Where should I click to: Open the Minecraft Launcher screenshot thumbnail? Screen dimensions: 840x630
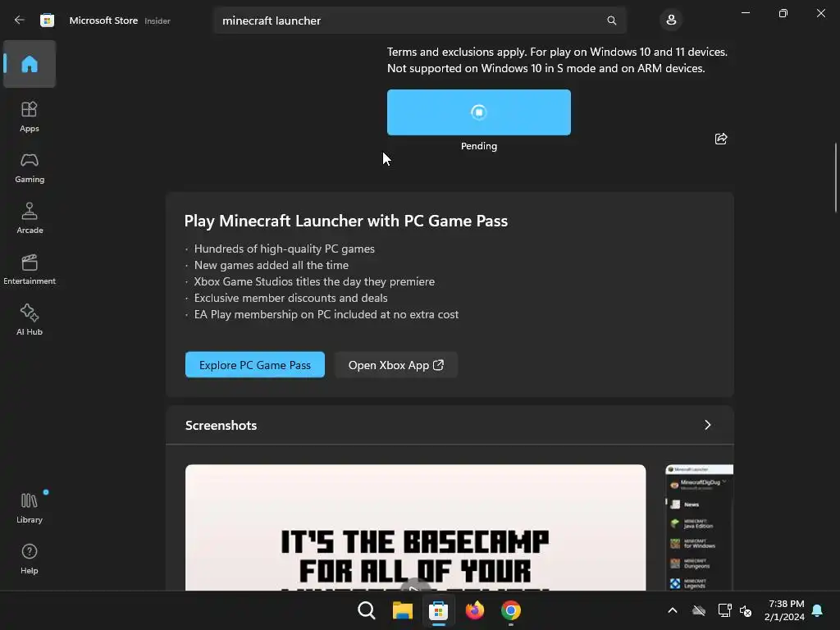[x=699, y=527]
